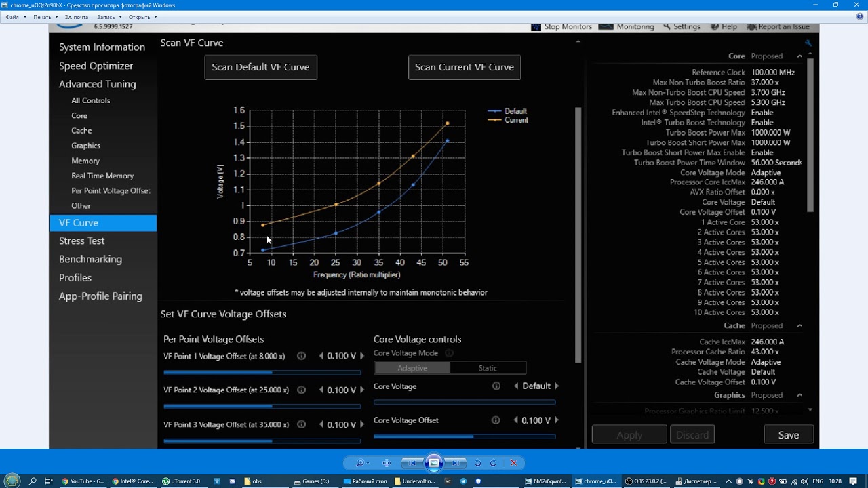This screenshot has width=868, height=488.
Task: Open Settings wrench in the top bar
Action: [x=667, y=26]
